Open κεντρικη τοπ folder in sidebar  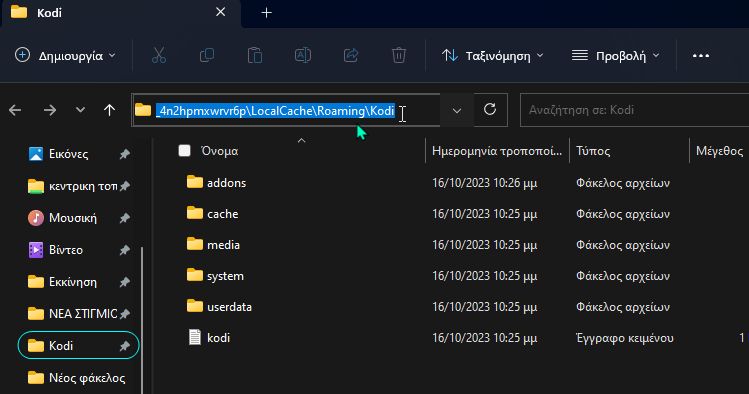click(72, 186)
